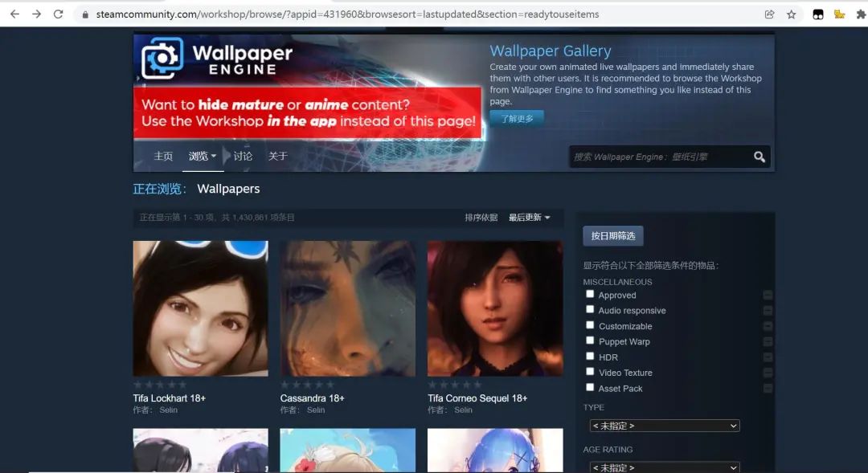
Task: Click the padlock site info icon
Action: coord(84,15)
